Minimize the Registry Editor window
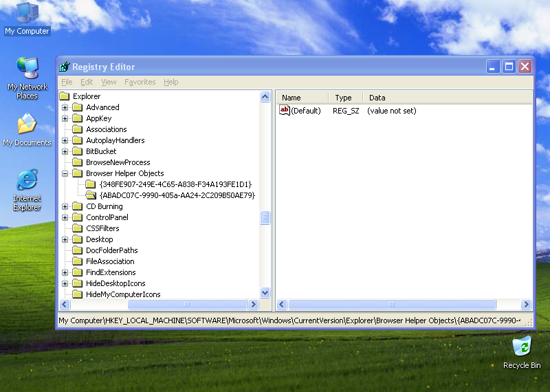The width and height of the screenshot is (550, 392). point(492,66)
